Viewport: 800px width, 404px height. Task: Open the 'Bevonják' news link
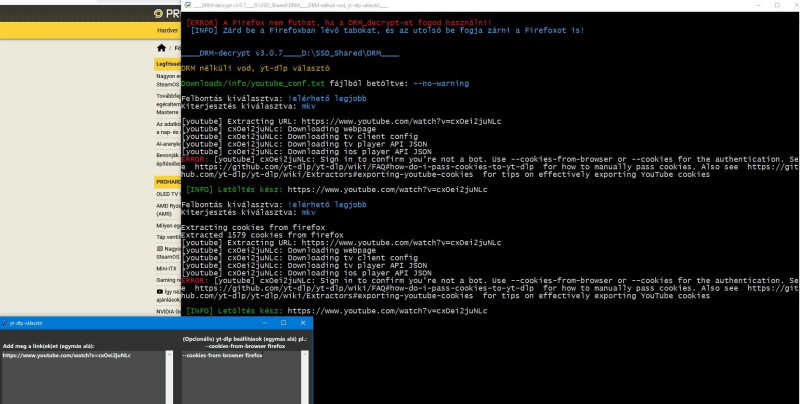tap(168, 159)
